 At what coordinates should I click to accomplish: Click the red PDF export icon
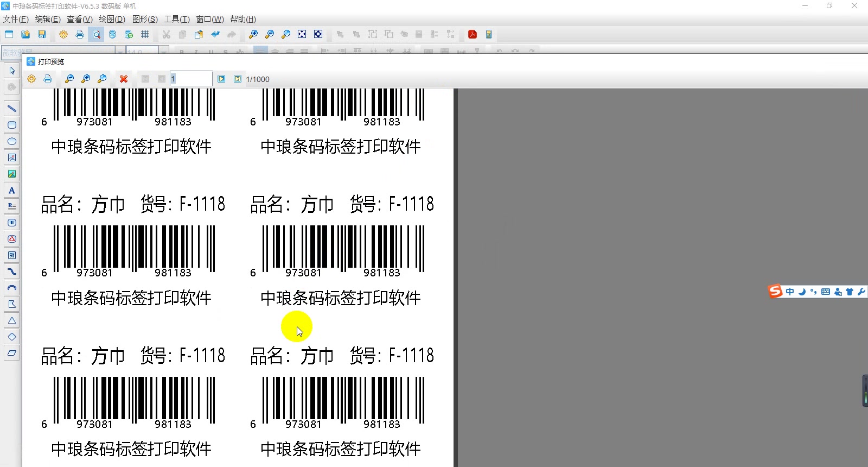point(473,34)
